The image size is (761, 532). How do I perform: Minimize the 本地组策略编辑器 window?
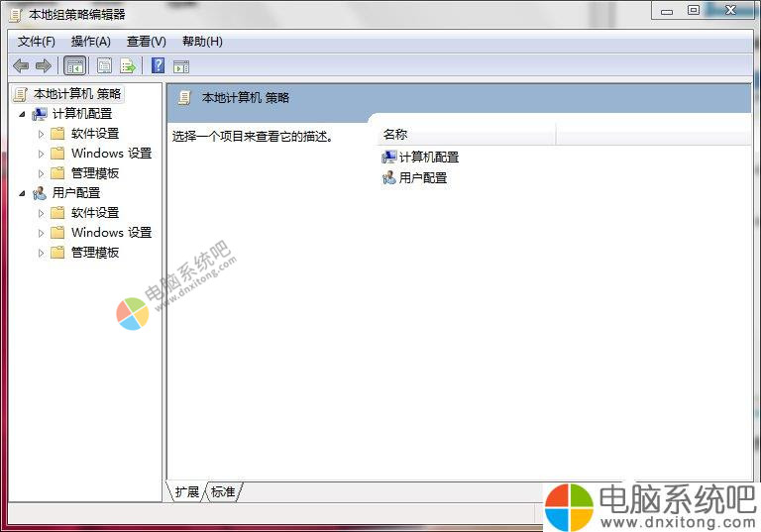667,10
